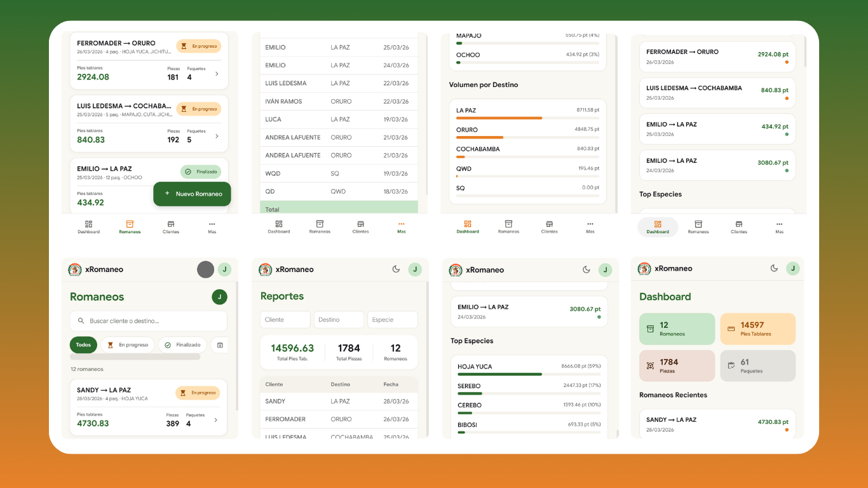Click the orange active Romaneos tab icon
868x488 pixels.
click(130, 224)
